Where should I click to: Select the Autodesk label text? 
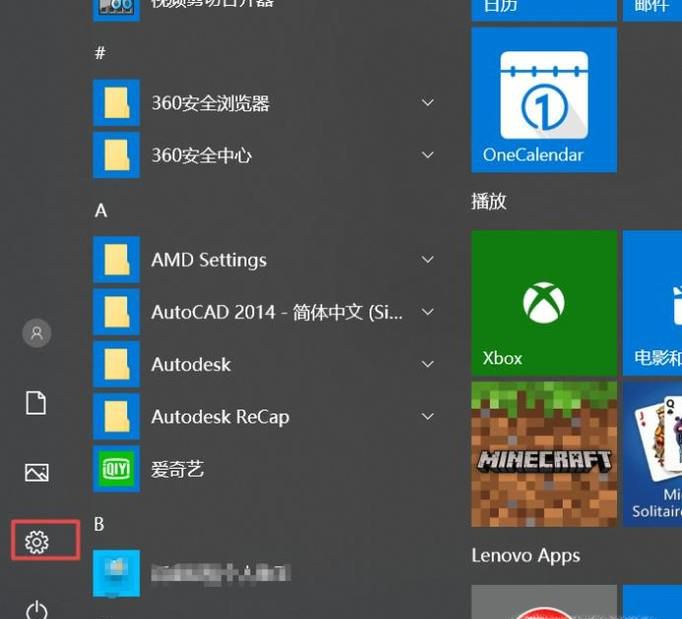click(191, 365)
